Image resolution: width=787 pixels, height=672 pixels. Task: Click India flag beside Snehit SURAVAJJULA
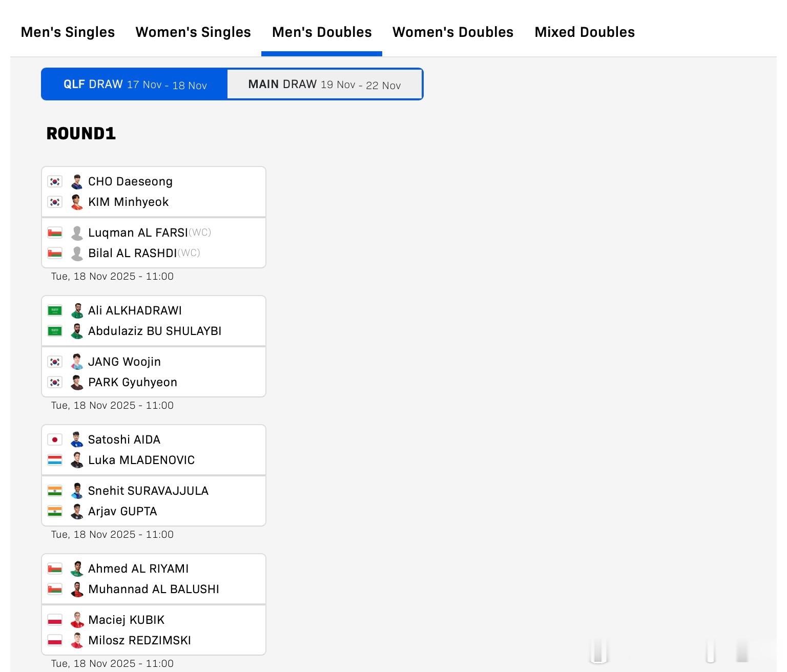[x=55, y=491]
